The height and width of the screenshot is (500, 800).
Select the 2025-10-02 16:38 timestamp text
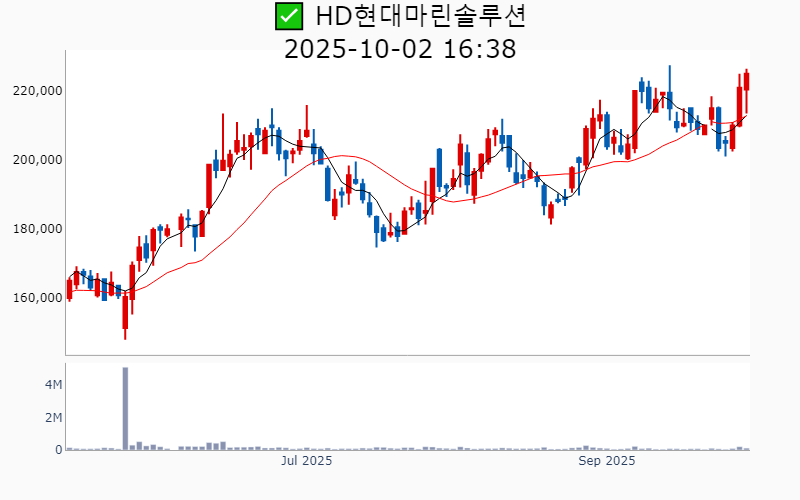tap(400, 48)
